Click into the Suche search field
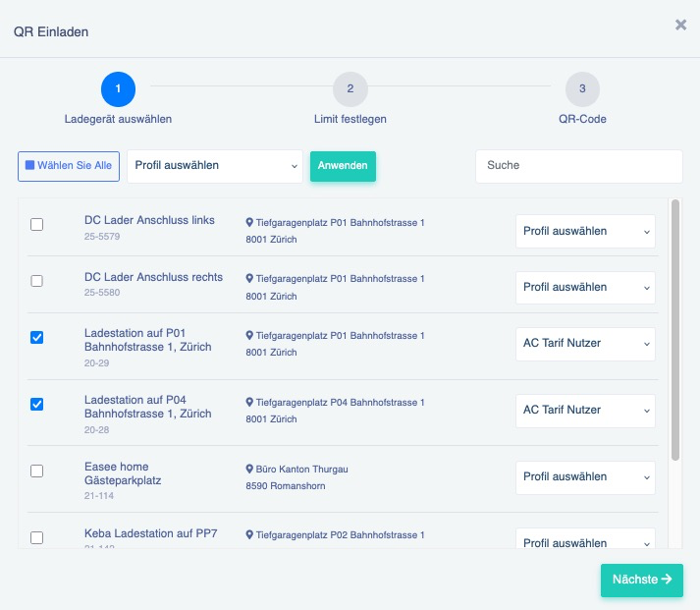This screenshot has height=610, width=700. [578, 166]
